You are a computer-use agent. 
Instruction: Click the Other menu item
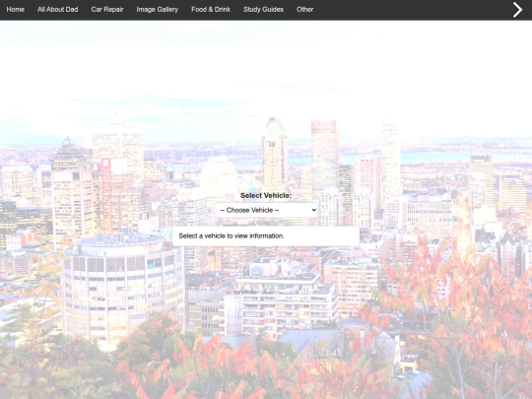click(x=304, y=10)
